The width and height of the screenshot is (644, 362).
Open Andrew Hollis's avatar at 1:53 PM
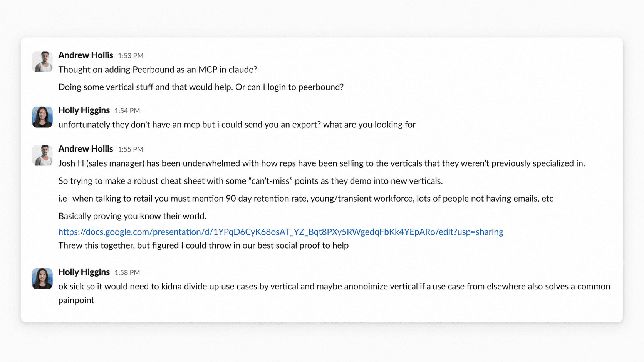click(42, 62)
